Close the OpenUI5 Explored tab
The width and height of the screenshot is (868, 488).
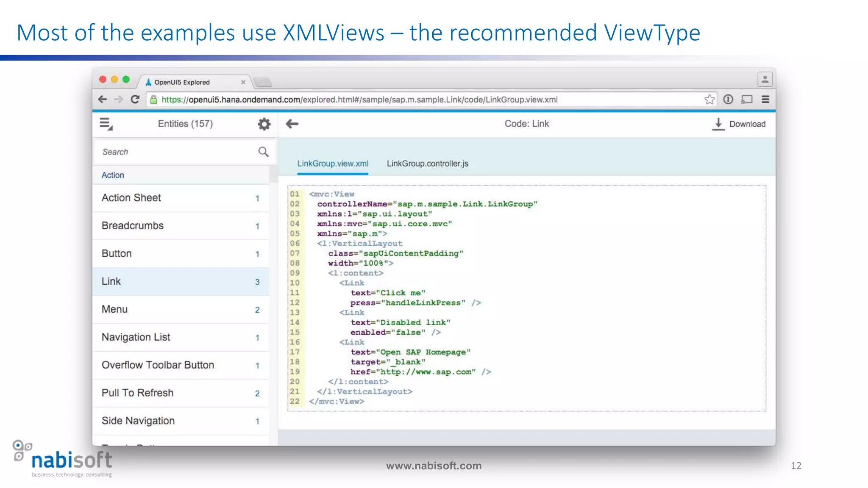pos(243,82)
